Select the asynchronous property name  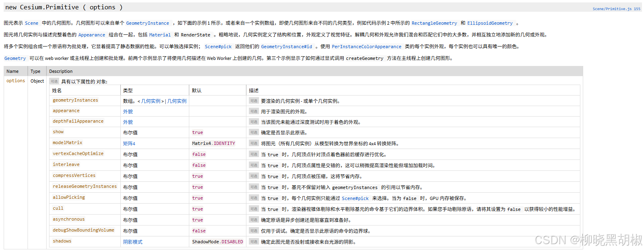[x=69, y=219]
